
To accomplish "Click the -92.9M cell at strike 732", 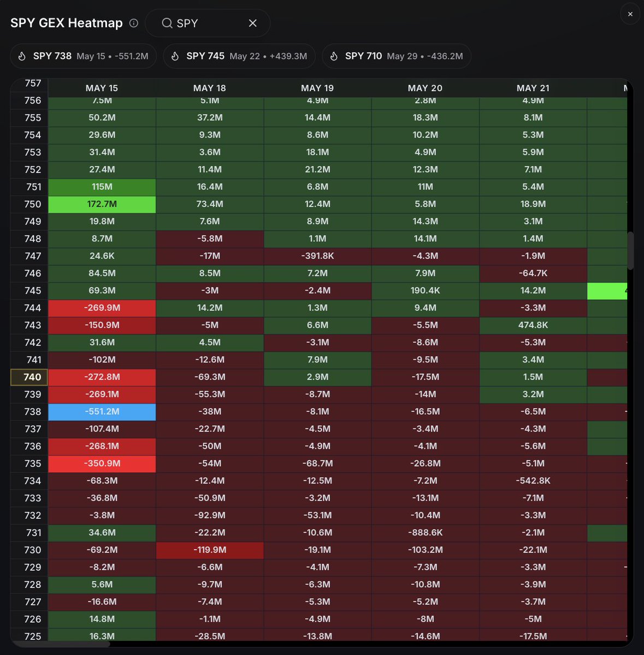I will [x=210, y=515].
